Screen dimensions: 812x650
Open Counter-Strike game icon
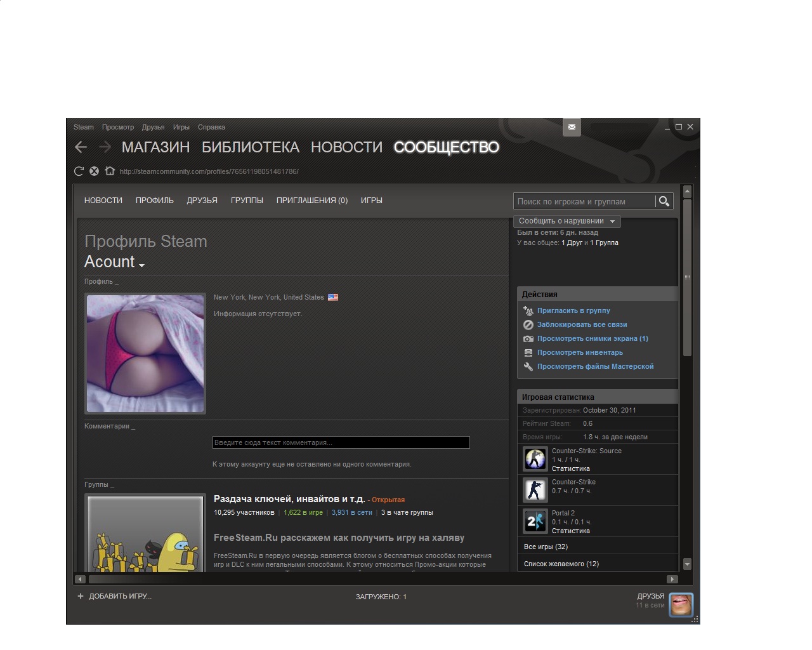point(535,490)
